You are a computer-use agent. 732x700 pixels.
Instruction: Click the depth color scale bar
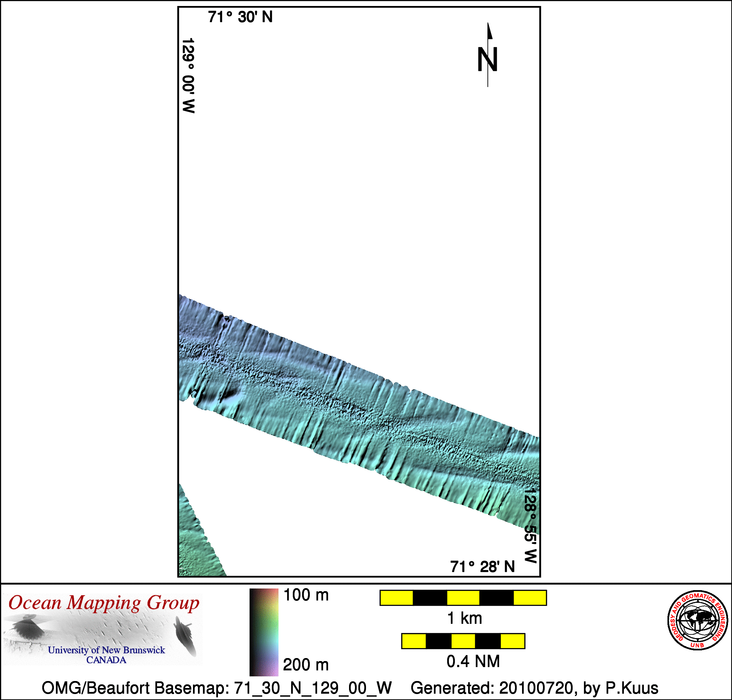coord(264,632)
